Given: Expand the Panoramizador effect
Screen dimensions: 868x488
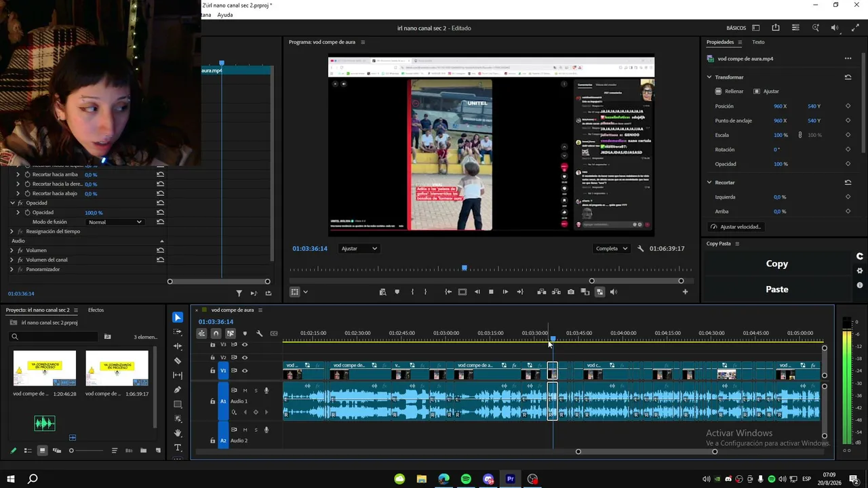Looking at the screenshot, I should pos(12,270).
